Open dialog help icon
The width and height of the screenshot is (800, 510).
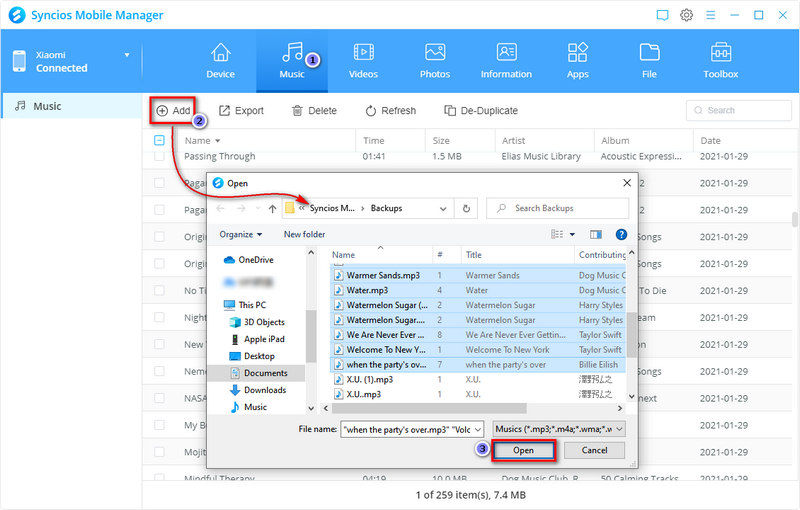(x=621, y=234)
